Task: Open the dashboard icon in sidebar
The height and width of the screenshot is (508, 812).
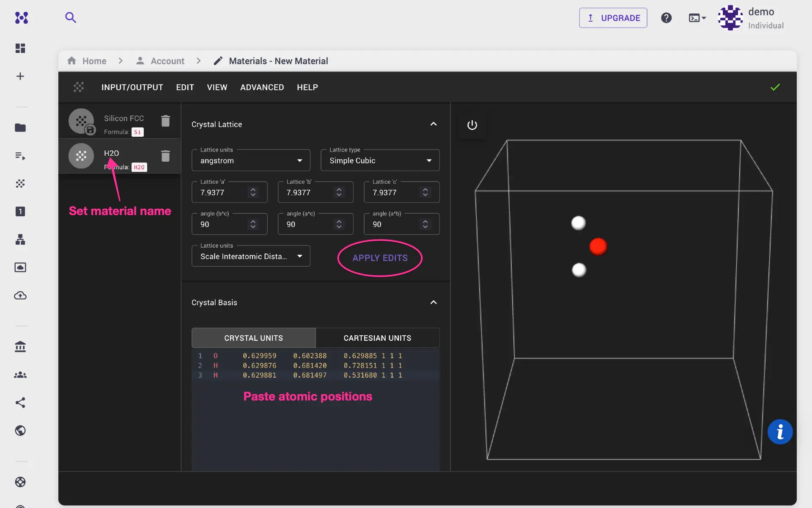Action: pyautogui.click(x=20, y=48)
